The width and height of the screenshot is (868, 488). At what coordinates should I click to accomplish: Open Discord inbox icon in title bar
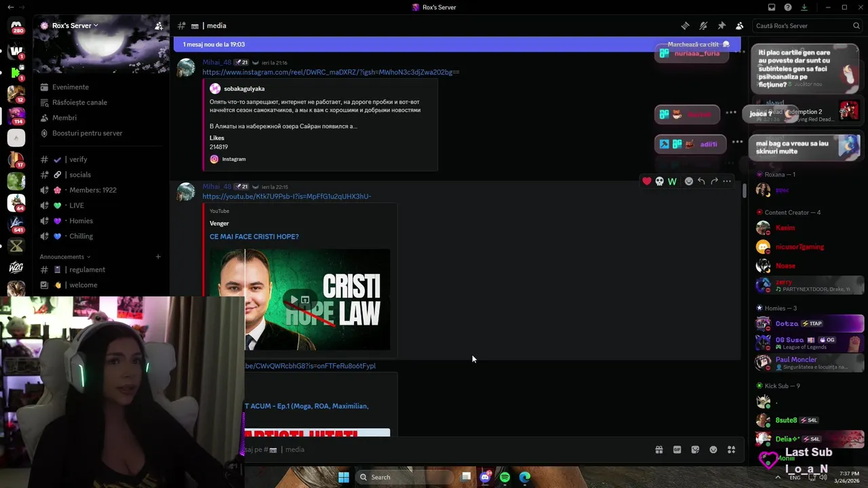pyautogui.click(x=772, y=7)
